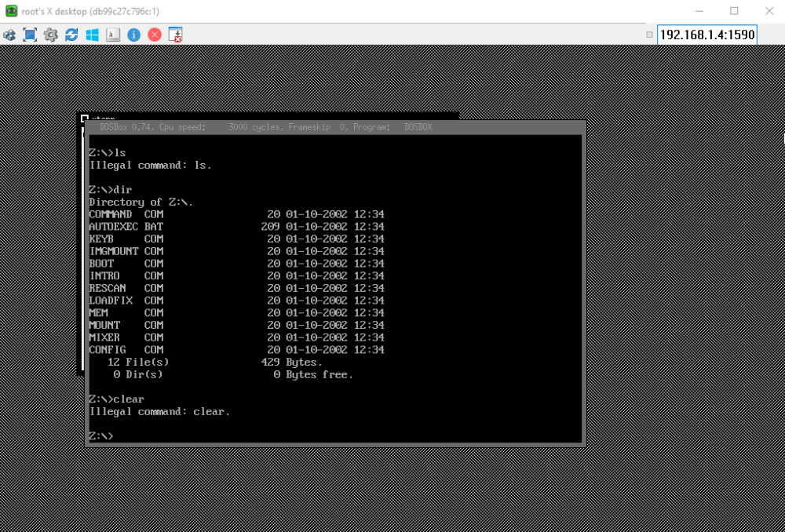Image resolution: width=785 pixels, height=532 pixels.
Task: Click '3000 cycles' in the DOSBox title
Action: pyautogui.click(x=254, y=127)
